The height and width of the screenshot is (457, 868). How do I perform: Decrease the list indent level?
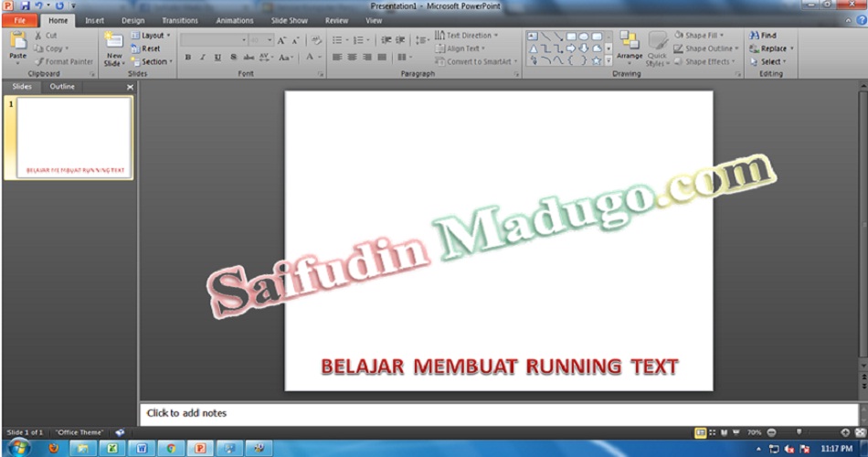(386, 40)
